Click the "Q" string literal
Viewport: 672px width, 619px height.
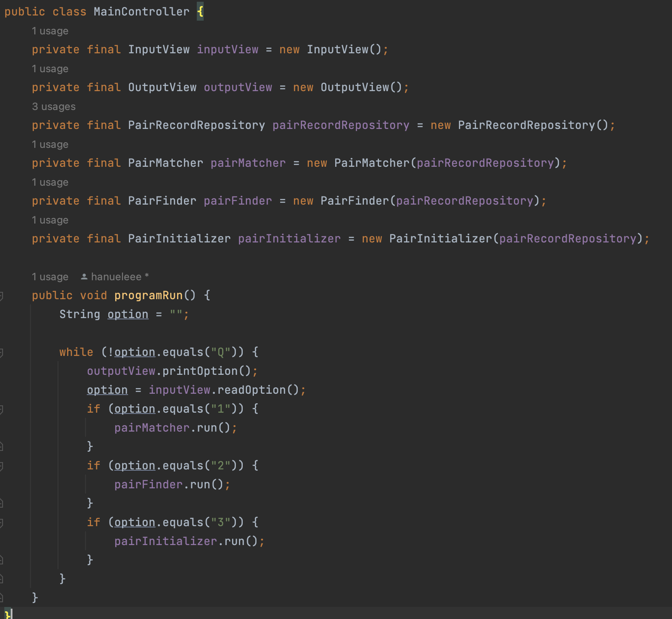pyautogui.click(x=221, y=352)
